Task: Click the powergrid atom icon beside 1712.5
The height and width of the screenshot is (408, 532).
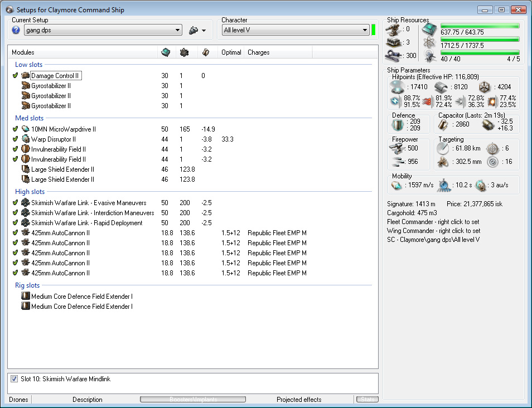Action: click(429, 43)
